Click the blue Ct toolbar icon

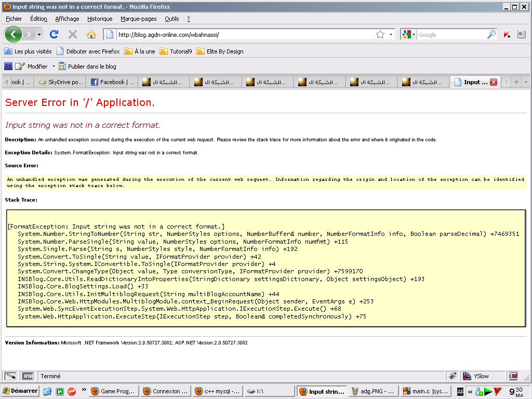[8, 66]
